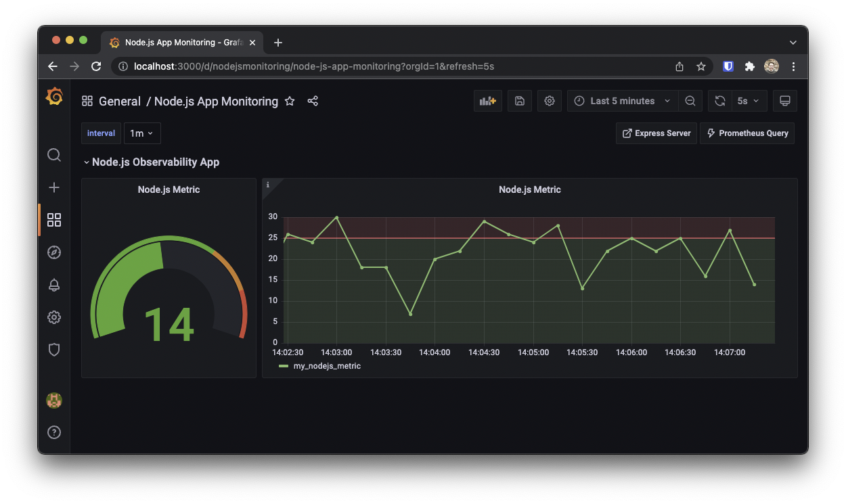Screen dimensions: 846x504
Task: Toggle the my_nodejs_metric legend series
Action: 327,366
